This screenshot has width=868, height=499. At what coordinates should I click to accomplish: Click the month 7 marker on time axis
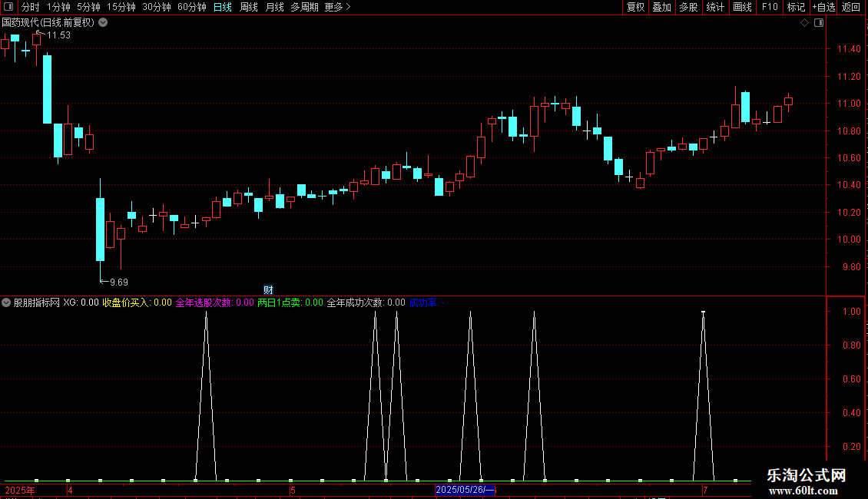tap(705, 490)
